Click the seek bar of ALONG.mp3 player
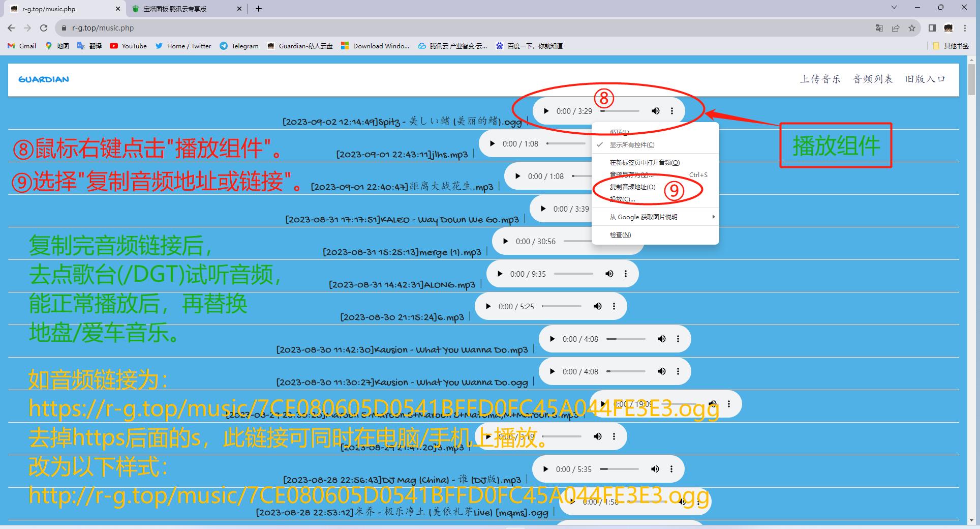Image resolution: width=980 pixels, height=529 pixels. 573,274
